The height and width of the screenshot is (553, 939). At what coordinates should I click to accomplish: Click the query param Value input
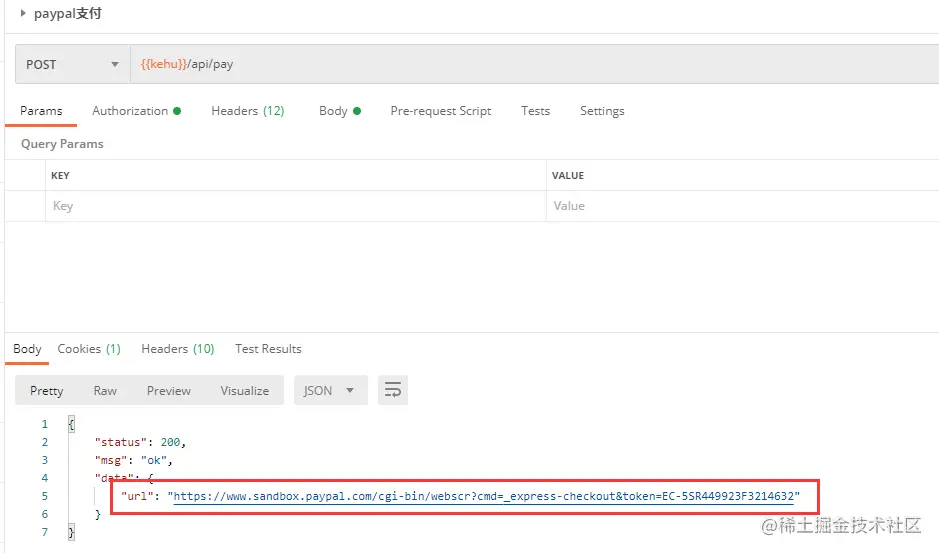pos(743,206)
